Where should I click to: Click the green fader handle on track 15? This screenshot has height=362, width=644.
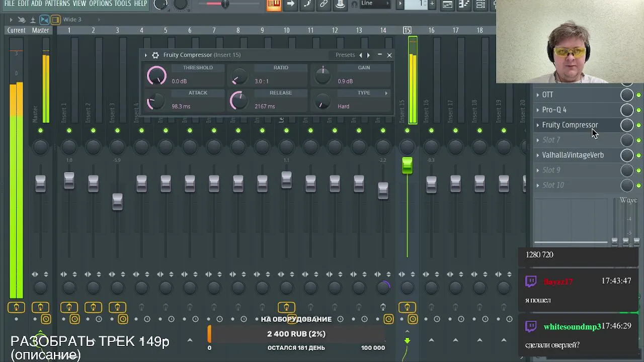coord(407,165)
